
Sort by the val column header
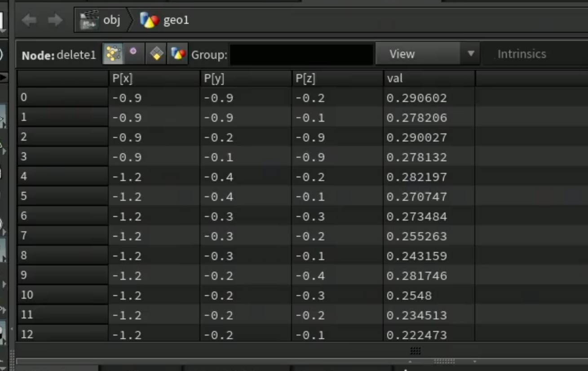click(429, 79)
